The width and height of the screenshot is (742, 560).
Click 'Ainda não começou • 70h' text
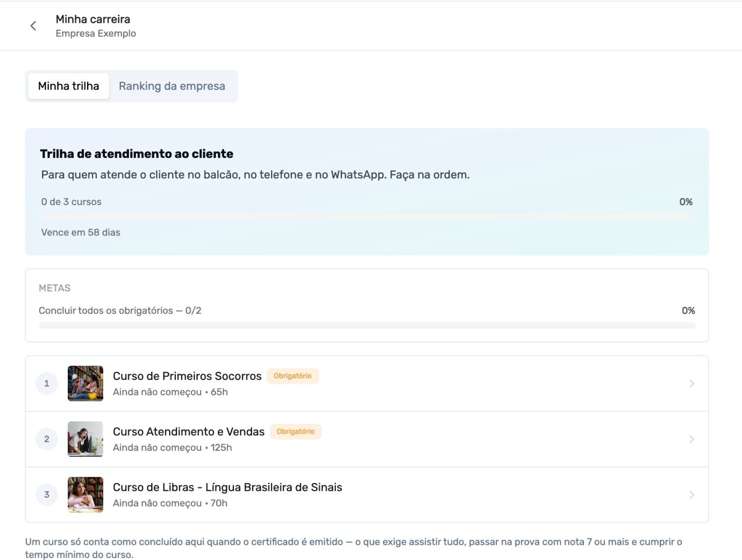coord(170,504)
